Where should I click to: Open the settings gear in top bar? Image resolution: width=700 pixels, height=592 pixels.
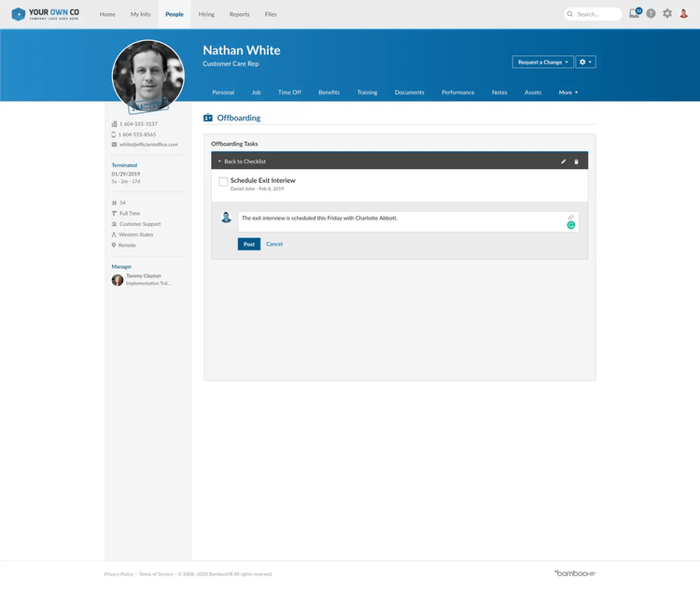(667, 14)
